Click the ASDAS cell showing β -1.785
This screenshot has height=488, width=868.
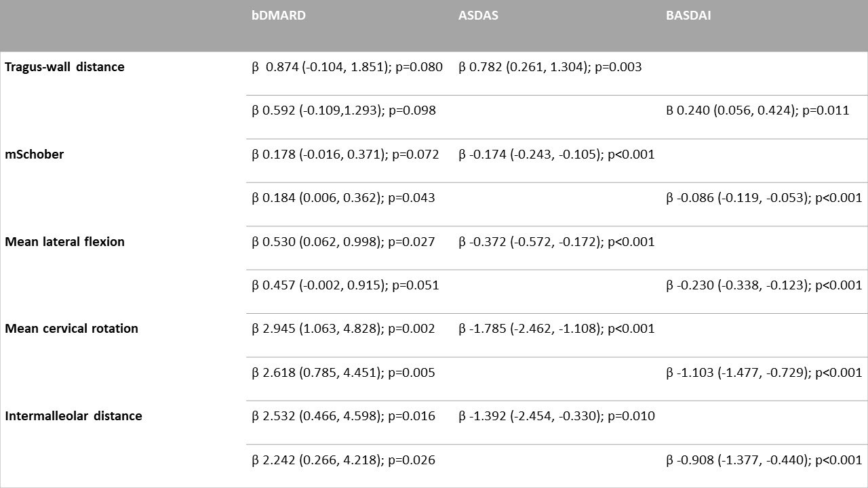pos(556,329)
